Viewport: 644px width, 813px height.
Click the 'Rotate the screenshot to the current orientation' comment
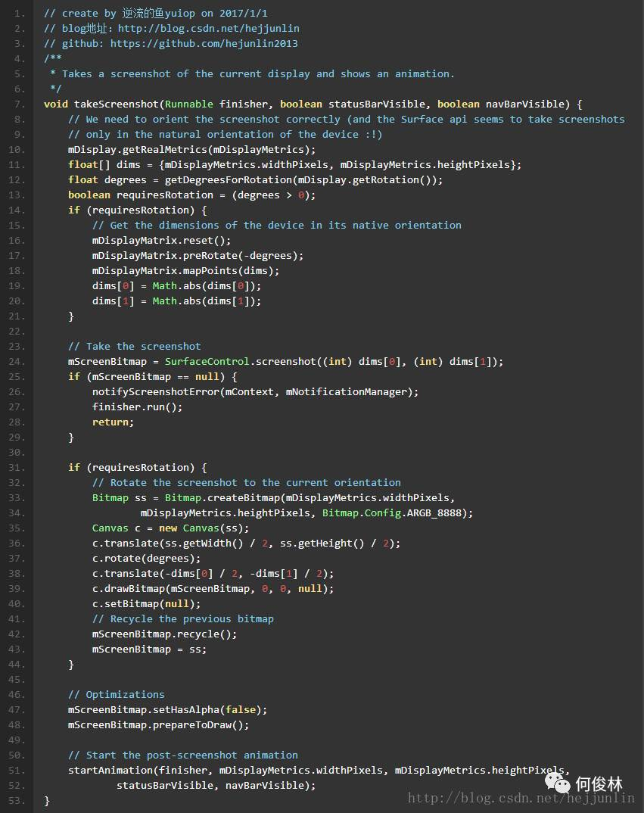click(246, 483)
